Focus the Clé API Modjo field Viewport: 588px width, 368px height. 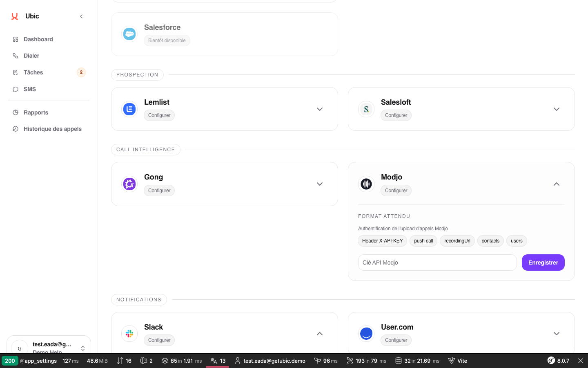point(437,263)
